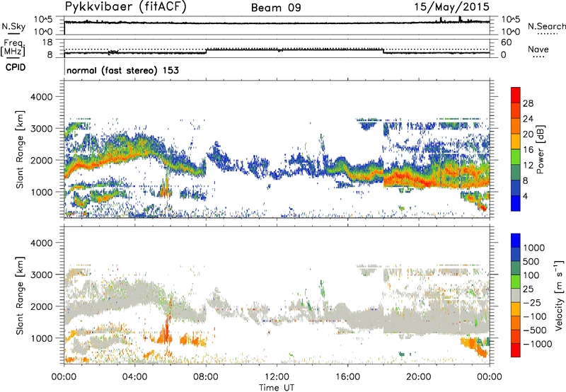This screenshot has height=392, width=566.
Task: Click the '1000' tick in velocity panel
Action: pos(42,338)
